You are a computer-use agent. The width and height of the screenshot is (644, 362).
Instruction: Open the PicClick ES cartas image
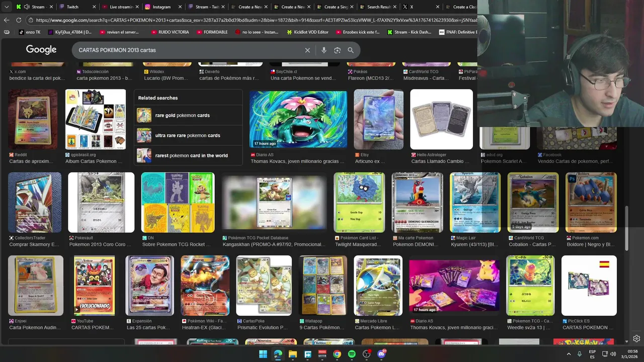589,286
